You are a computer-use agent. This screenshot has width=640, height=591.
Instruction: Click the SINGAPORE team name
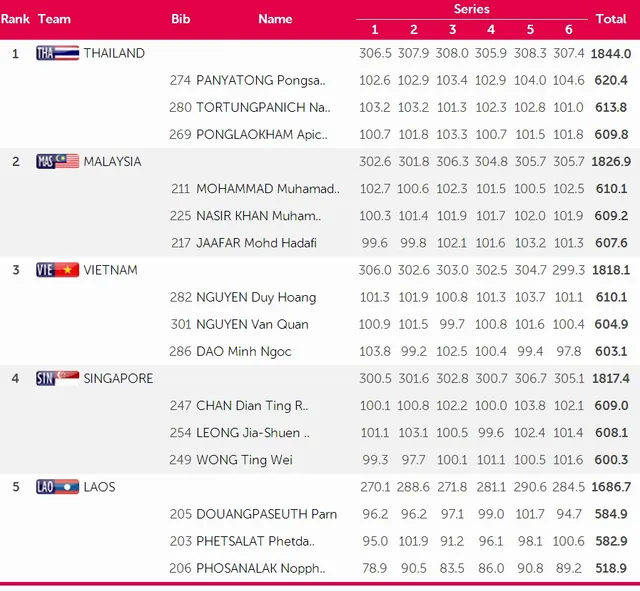(x=118, y=378)
